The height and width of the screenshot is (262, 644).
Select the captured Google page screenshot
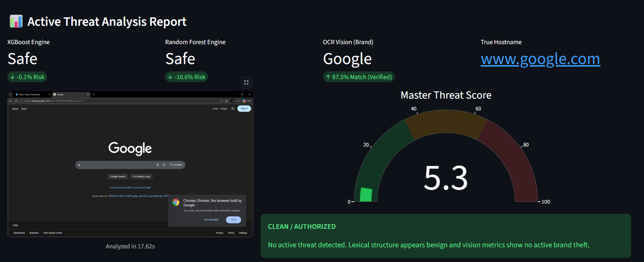(x=130, y=164)
